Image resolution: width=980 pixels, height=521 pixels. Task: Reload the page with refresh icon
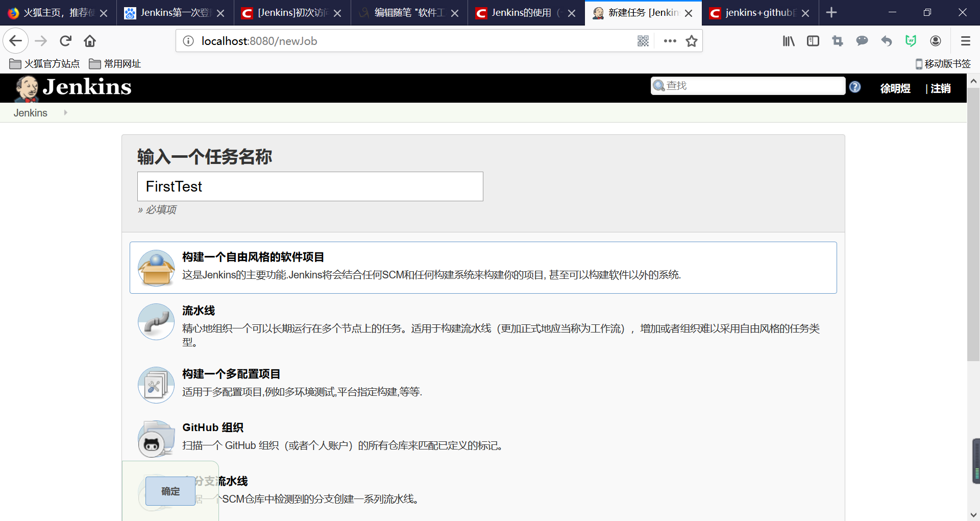[65, 41]
